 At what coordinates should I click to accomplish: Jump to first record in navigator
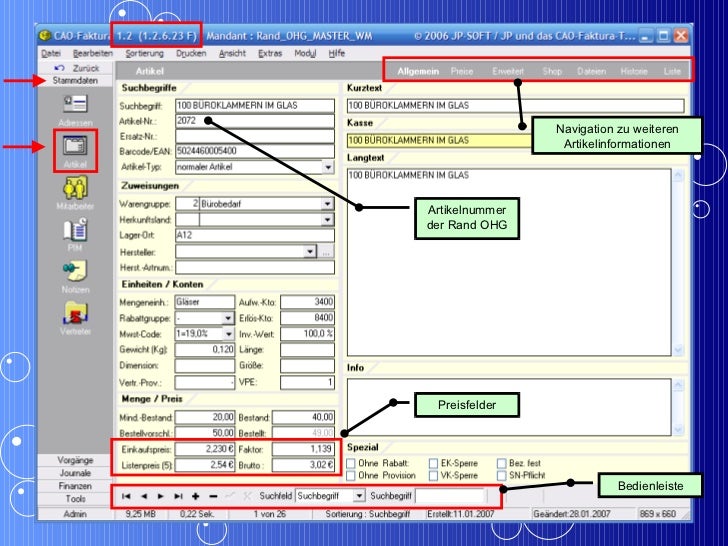coord(126,496)
